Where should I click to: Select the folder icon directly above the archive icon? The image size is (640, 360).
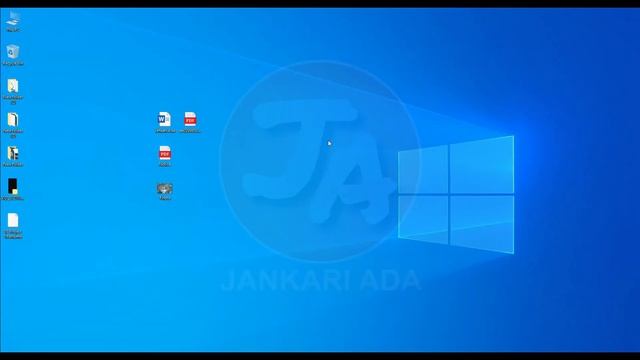pos(13,120)
